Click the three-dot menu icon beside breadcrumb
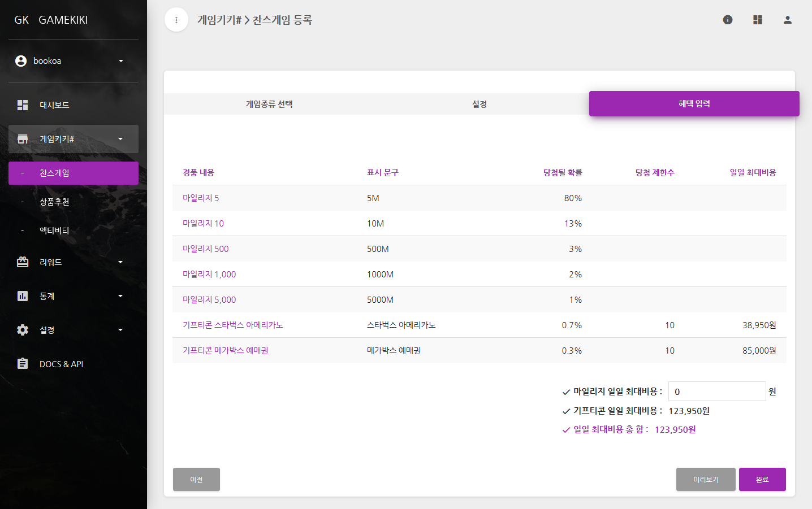The height and width of the screenshot is (509, 812). point(176,20)
